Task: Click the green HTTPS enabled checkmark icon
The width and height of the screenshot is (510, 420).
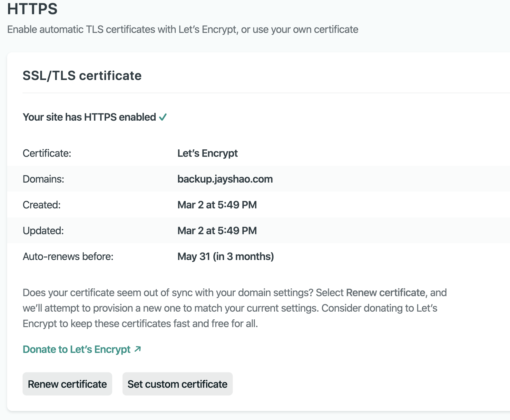Action: [163, 117]
